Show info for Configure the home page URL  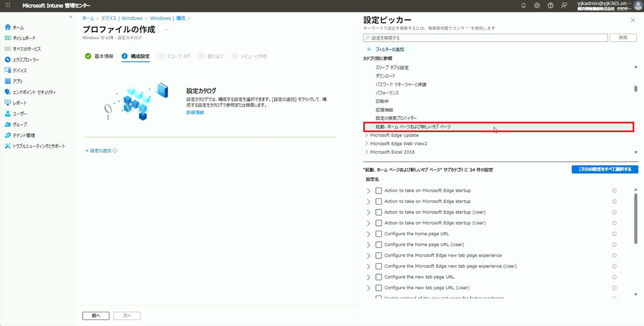(614, 234)
